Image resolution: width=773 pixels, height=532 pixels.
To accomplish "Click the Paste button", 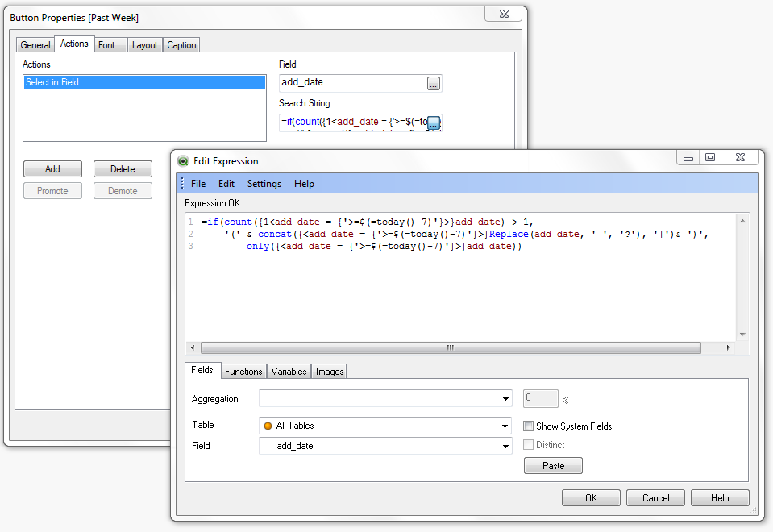I will pyautogui.click(x=553, y=466).
